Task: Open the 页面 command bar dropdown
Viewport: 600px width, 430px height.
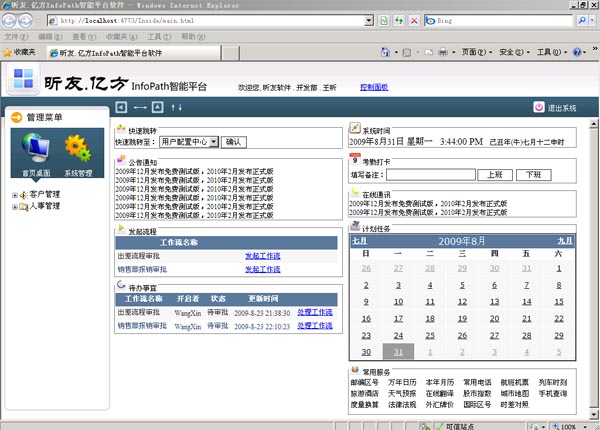Action: pyautogui.click(x=476, y=52)
